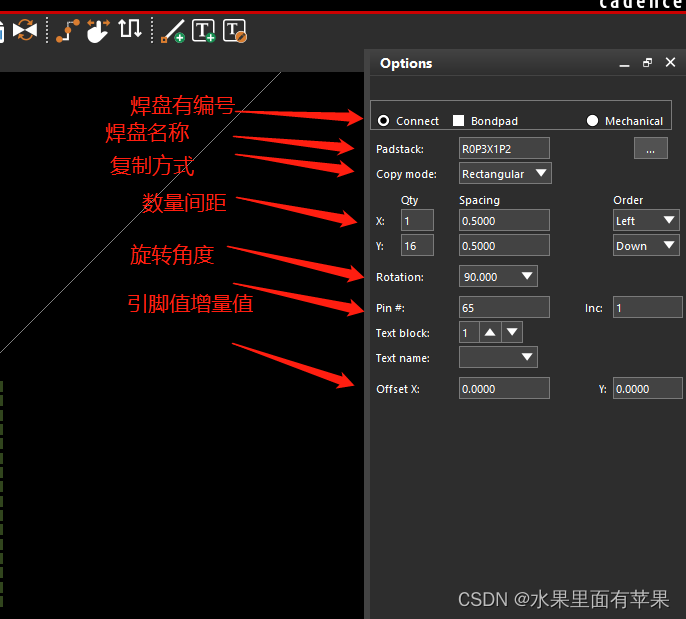This screenshot has width=686, height=619.
Task: Select the Mechanical radio button
Action: point(593,121)
